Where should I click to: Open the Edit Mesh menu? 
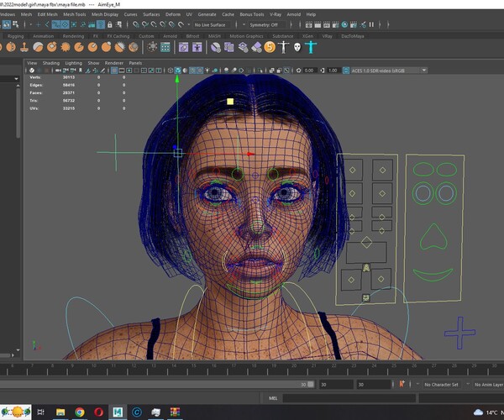48,14
